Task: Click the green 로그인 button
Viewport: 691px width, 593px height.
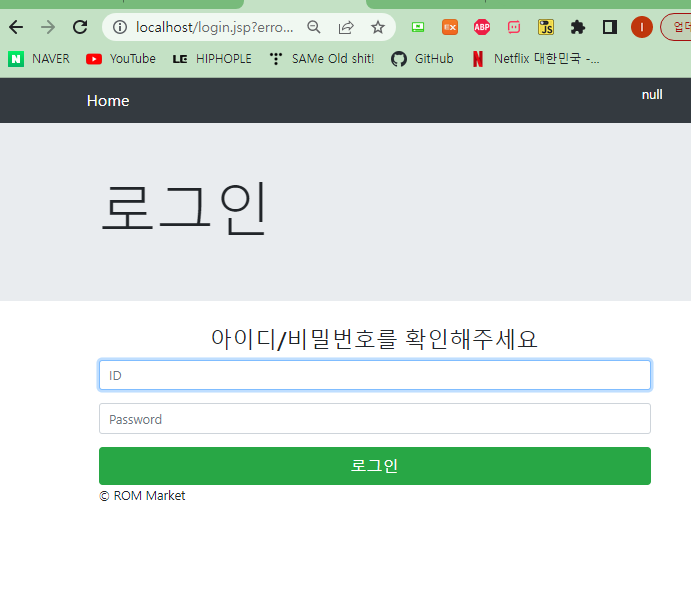Action: pos(375,466)
